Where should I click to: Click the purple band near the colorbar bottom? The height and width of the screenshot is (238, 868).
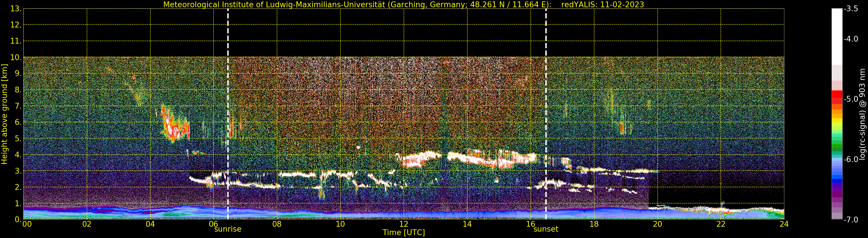click(x=837, y=195)
